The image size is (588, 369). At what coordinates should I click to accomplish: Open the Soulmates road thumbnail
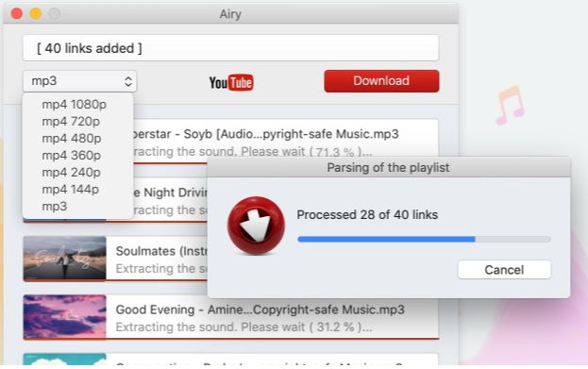tap(64, 259)
